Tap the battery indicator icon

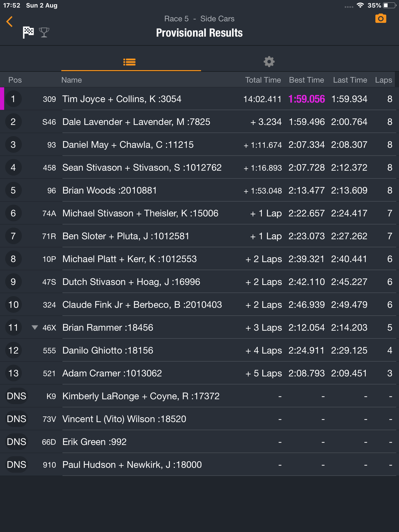(390, 5)
